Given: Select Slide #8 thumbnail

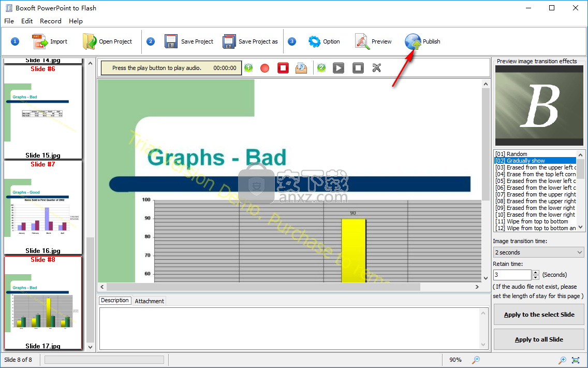Looking at the screenshot, I should tap(43, 303).
